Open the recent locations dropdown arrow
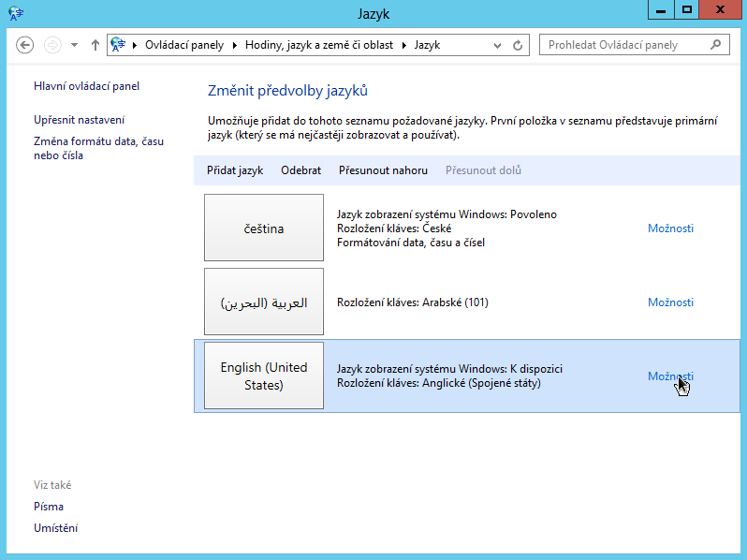Viewport: 747px width, 560px height. point(74,45)
